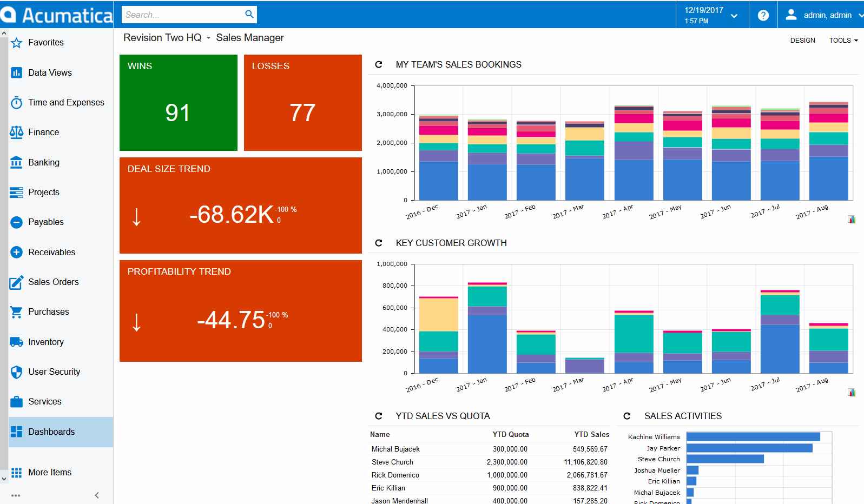Open the Sales Orders menu item
Screen dimensions: 864x504
click(x=61, y=282)
